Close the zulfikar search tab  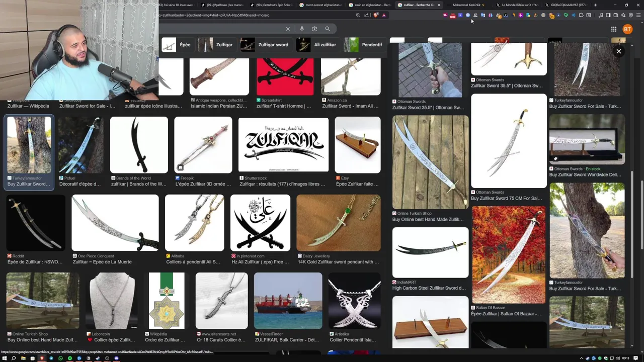[439, 5]
